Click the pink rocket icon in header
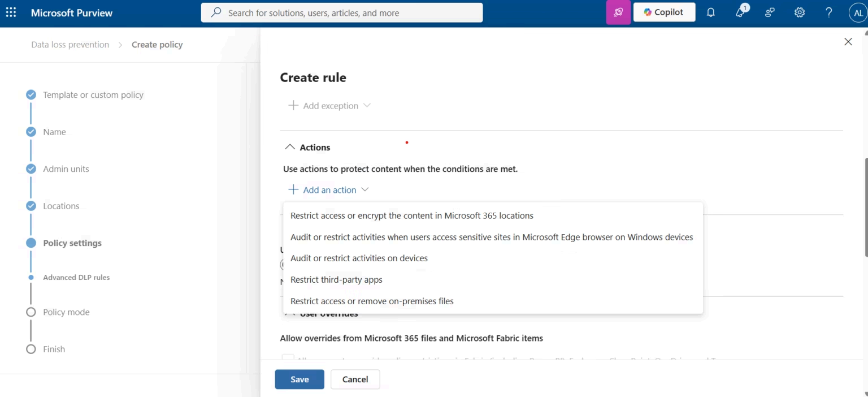Image resolution: width=868 pixels, height=397 pixels. point(618,12)
